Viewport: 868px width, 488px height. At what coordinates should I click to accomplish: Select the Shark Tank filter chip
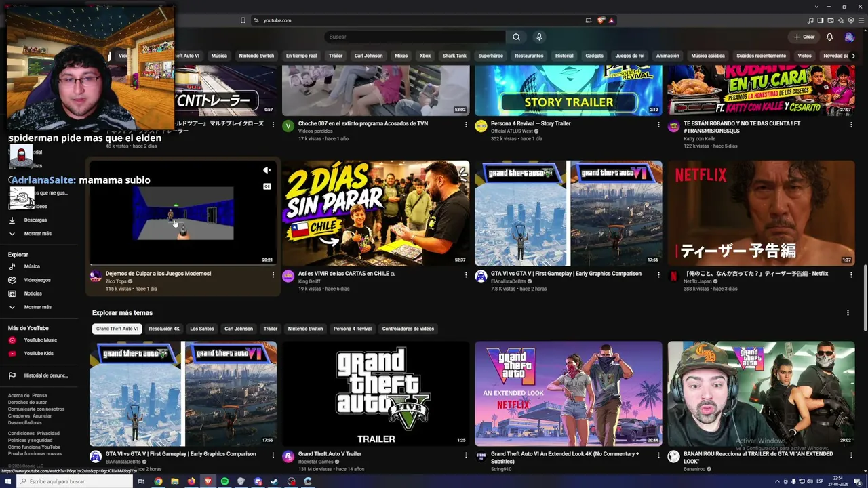tap(454, 56)
